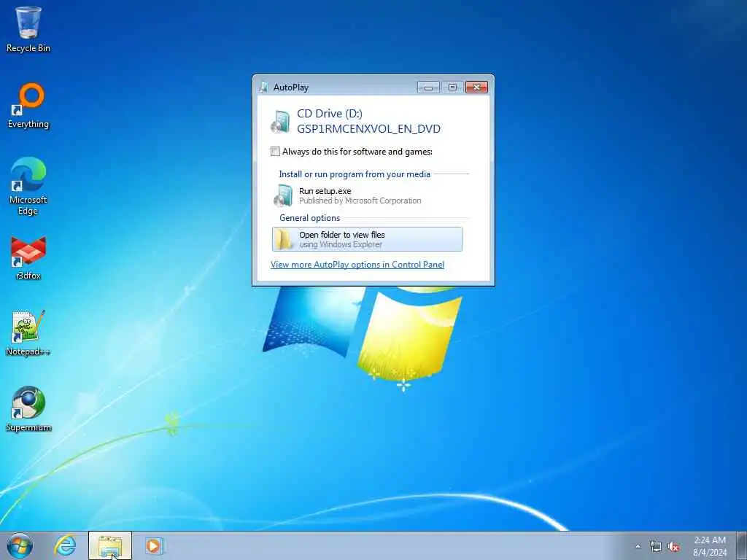Open the Recycle Bin desktop icon
The image size is (747, 560).
click(28, 29)
